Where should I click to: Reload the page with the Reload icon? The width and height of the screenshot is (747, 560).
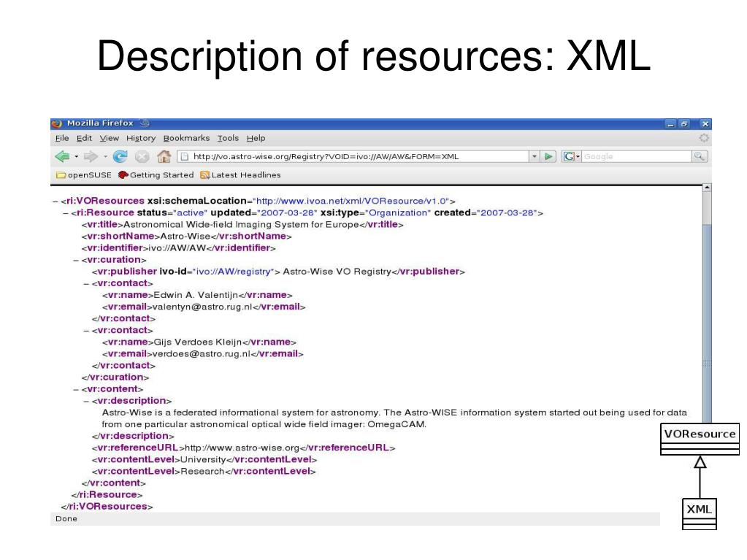point(120,156)
